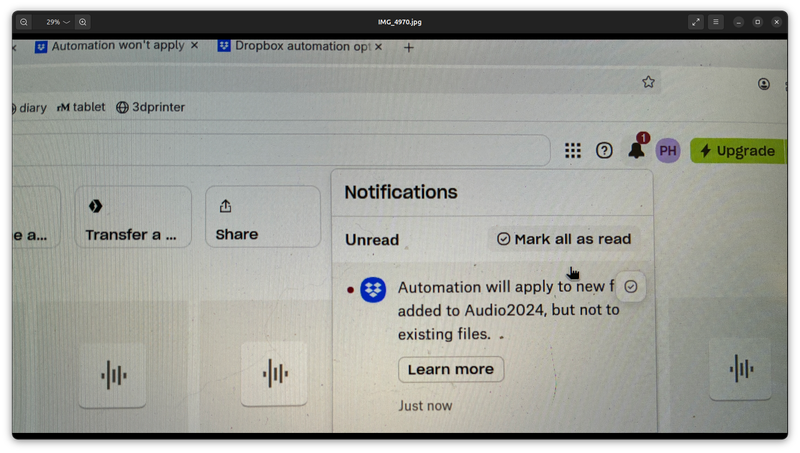This screenshot has height=453, width=800.
Task: Switch to "Dropbox automation opt" tab
Action: [x=300, y=46]
